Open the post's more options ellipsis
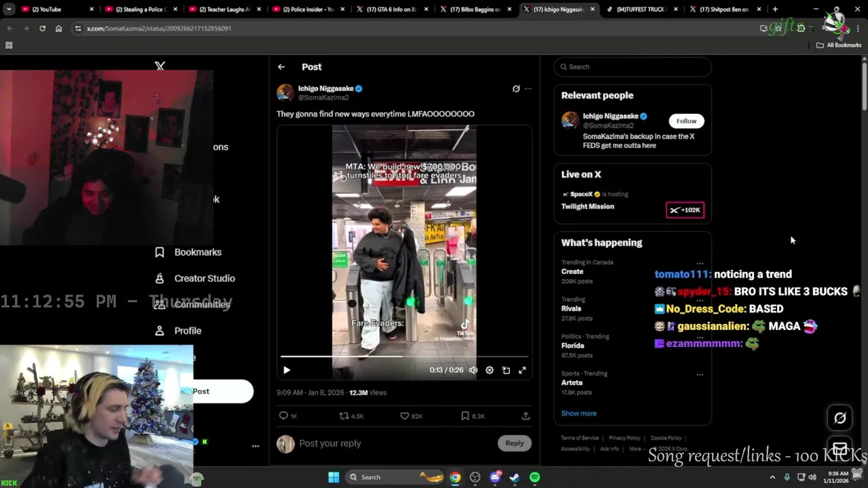This screenshot has width=868, height=488. 528,89
